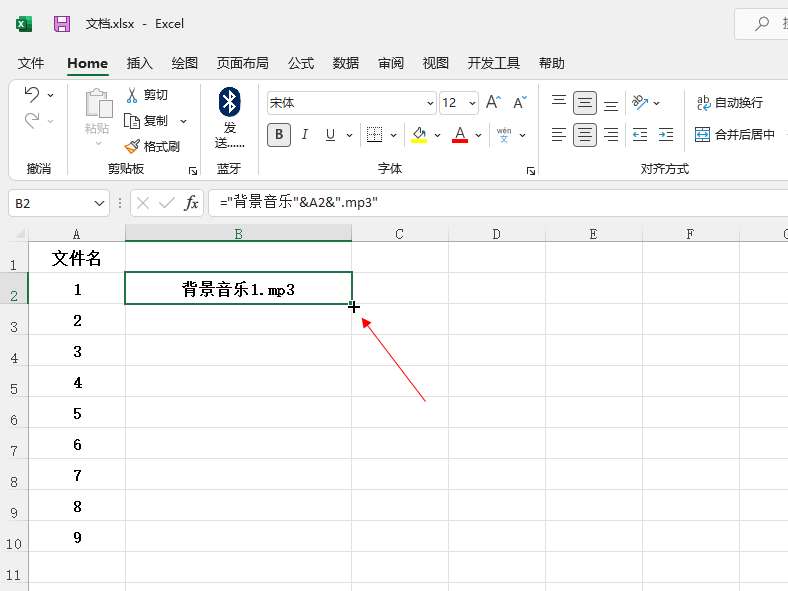This screenshot has width=788, height=591.
Task: Click the text orientation icon
Action: pyautogui.click(x=640, y=103)
